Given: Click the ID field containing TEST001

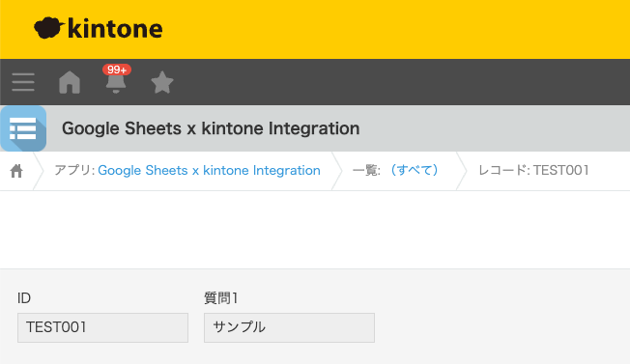Looking at the screenshot, I should 102,327.
